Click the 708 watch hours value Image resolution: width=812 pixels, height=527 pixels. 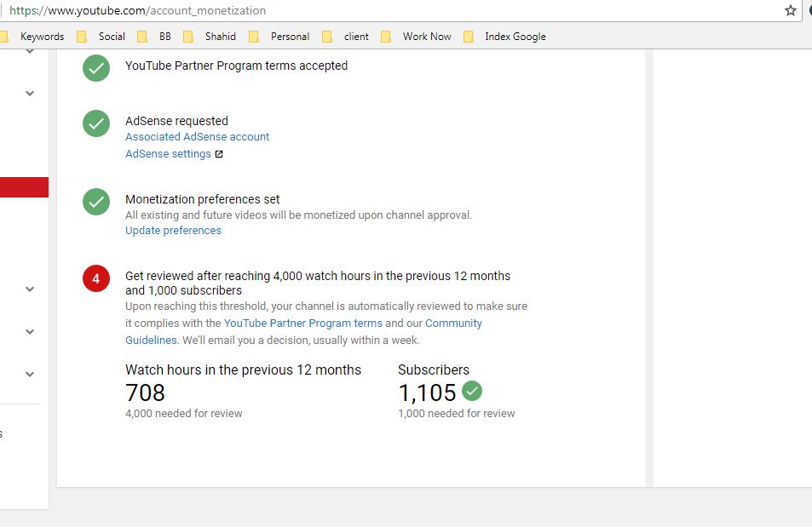click(x=145, y=392)
